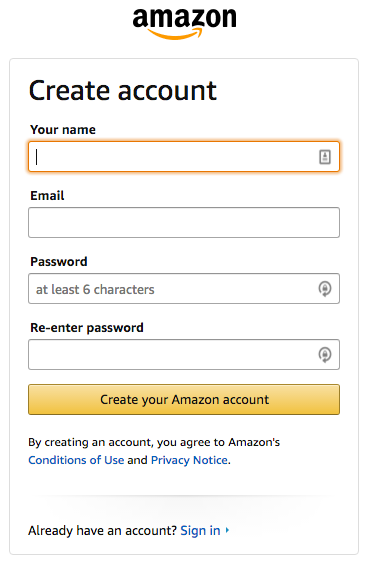Viewport: 367px width, 561px height.
Task: Click the Re-enter password input box
Action: pos(184,355)
